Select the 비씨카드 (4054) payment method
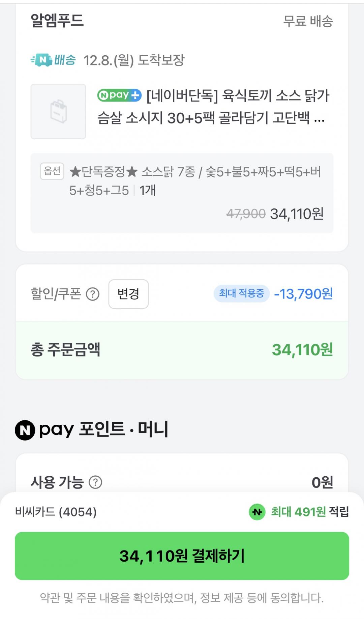Viewport: 364px width, 619px height. 56,512
